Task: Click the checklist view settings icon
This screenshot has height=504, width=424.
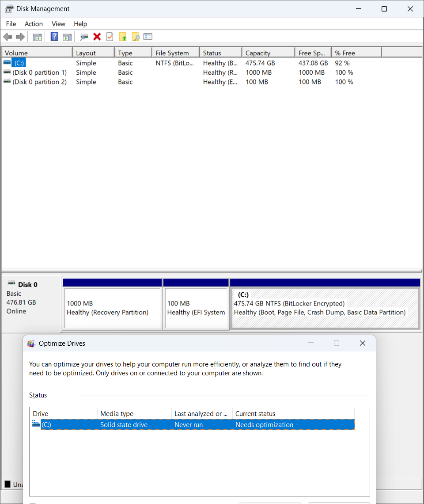Action: [148, 37]
